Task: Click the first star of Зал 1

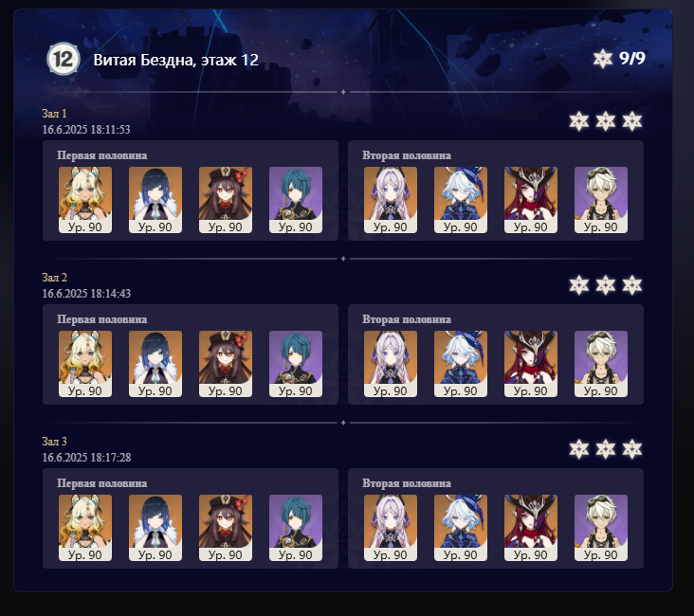Action: click(x=579, y=121)
